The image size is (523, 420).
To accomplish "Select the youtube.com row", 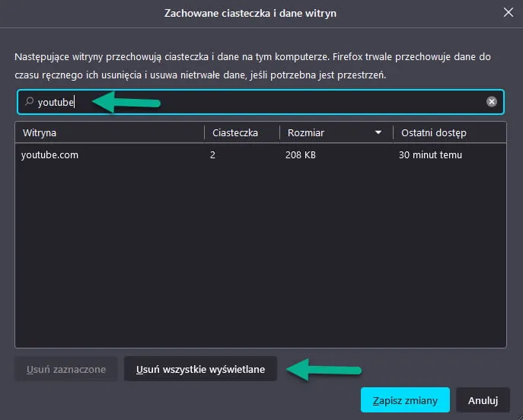I will click(260, 155).
